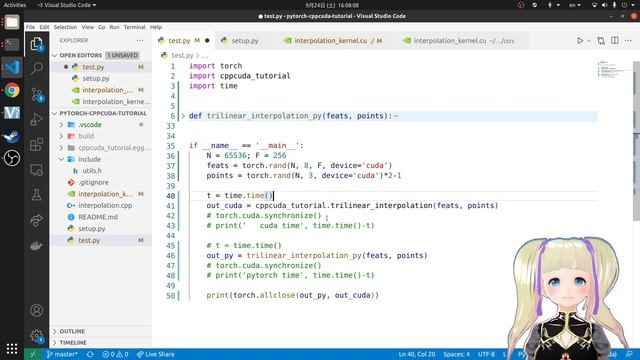Change indentation via Spaces: 4

(456, 354)
